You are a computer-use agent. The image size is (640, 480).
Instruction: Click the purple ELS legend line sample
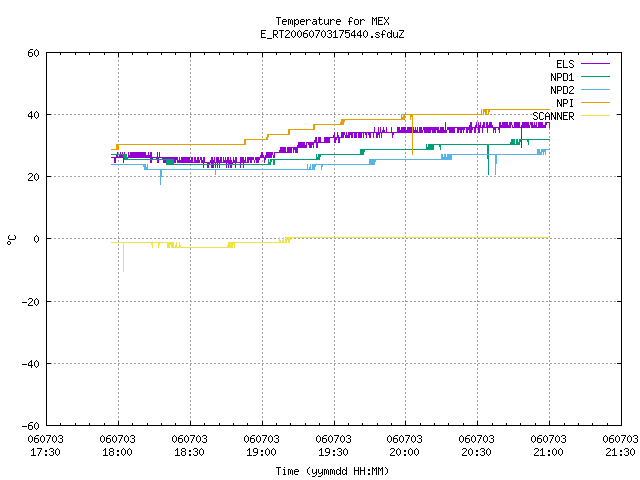(x=595, y=64)
